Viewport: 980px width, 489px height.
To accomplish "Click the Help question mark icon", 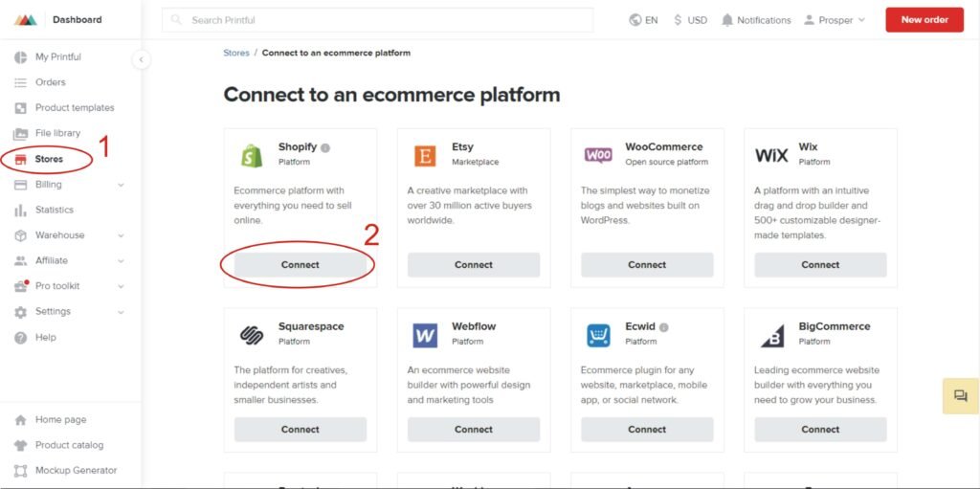I will pyautogui.click(x=21, y=338).
